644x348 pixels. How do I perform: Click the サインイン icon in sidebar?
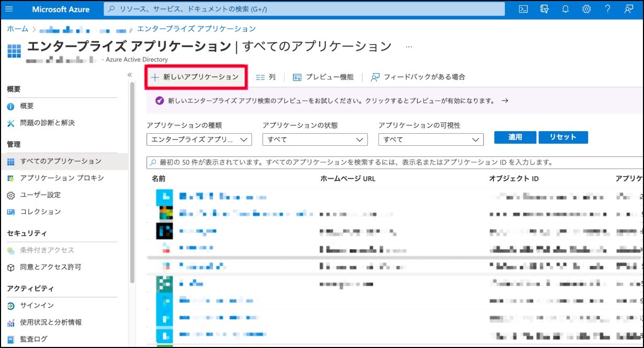click(x=11, y=305)
